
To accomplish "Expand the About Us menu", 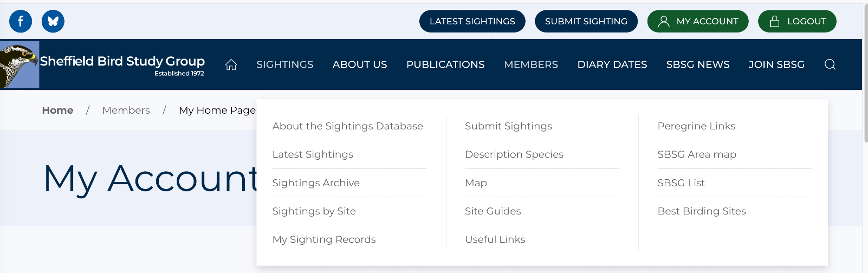I will click(359, 65).
